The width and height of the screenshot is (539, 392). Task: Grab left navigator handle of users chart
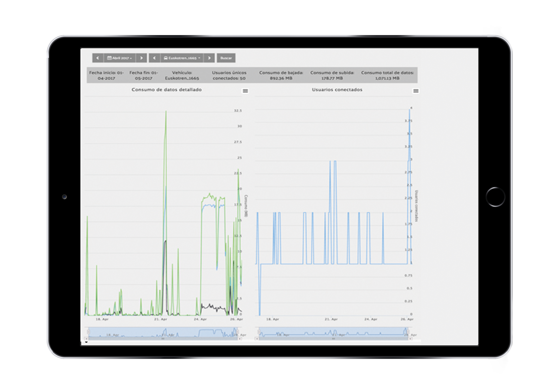[x=259, y=332]
